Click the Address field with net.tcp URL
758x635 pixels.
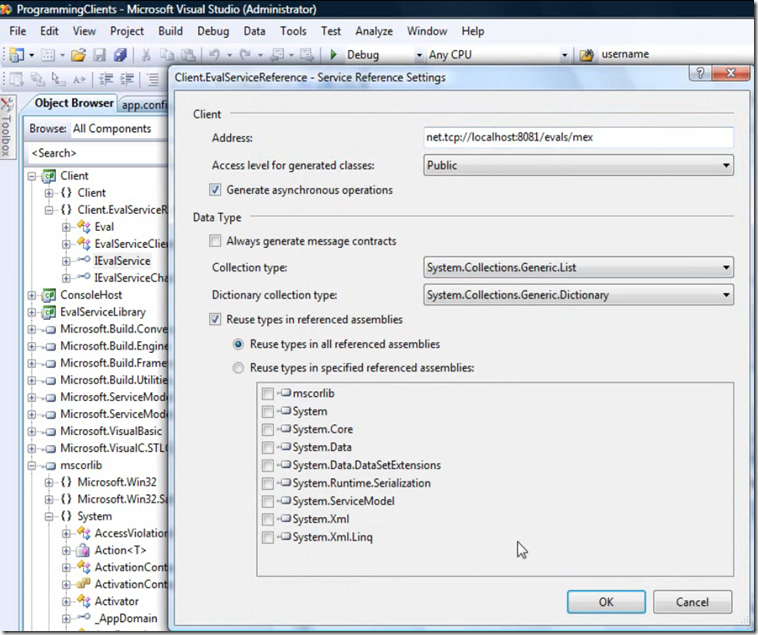coord(578,137)
